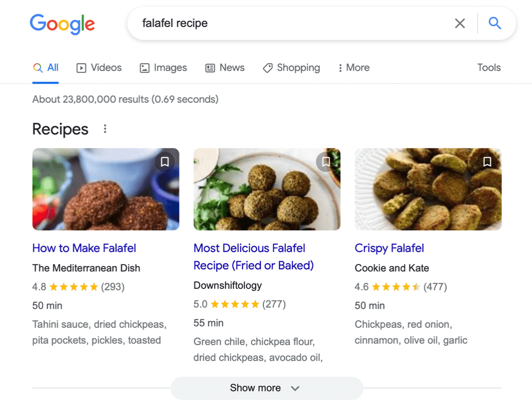Open the Crispy Falafel recipe link
This screenshot has width=532, height=405.
tap(389, 248)
